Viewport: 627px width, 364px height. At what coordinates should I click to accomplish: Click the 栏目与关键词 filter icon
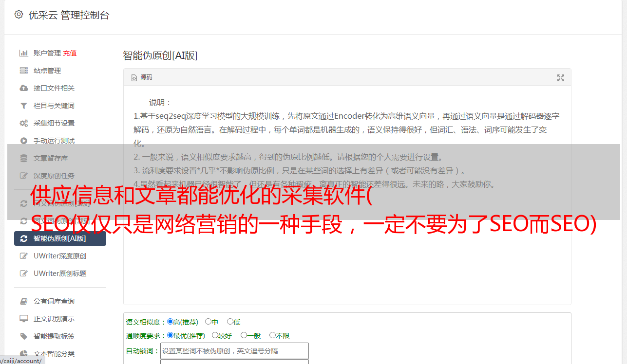23,106
